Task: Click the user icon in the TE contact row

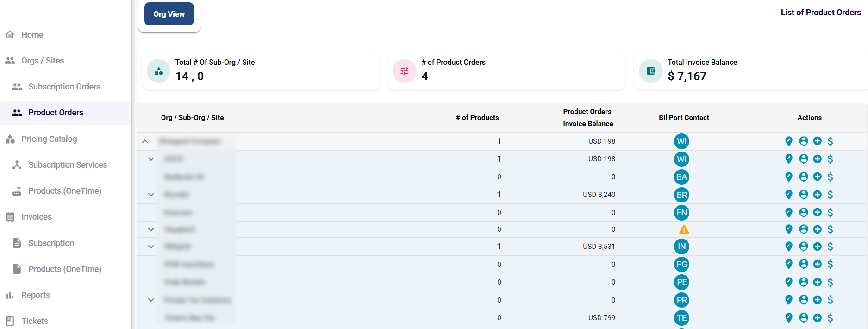Action: pyautogui.click(x=803, y=318)
